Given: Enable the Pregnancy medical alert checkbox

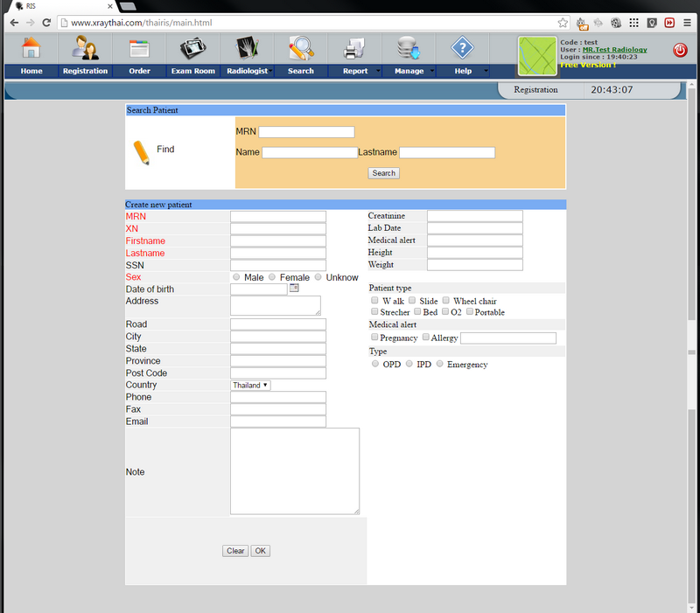Looking at the screenshot, I should (x=375, y=338).
